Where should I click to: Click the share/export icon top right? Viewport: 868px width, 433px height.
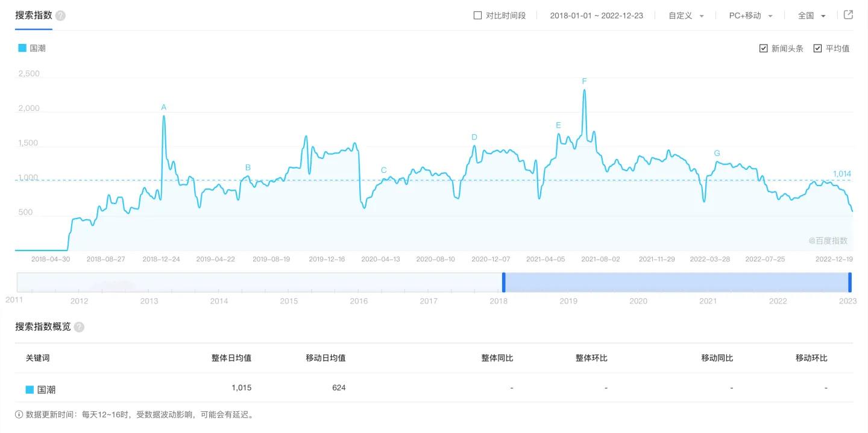coord(848,14)
